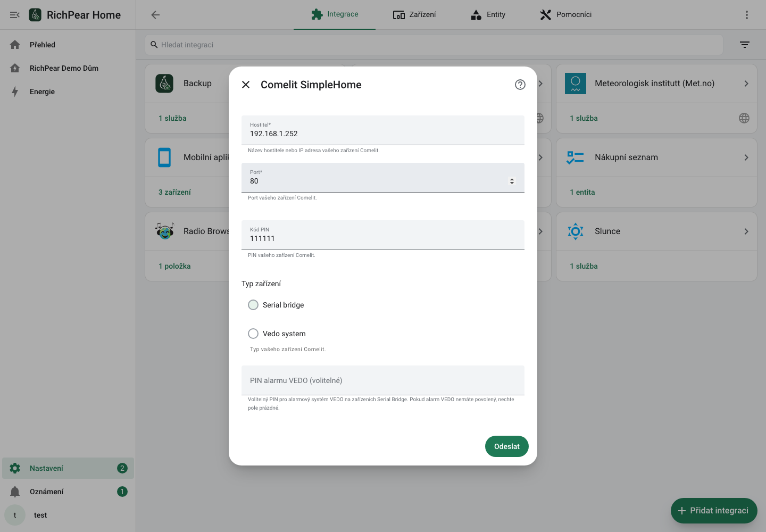This screenshot has height=532, width=766.
Task: Open the 1 služba link under Backup
Action: pyautogui.click(x=172, y=118)
